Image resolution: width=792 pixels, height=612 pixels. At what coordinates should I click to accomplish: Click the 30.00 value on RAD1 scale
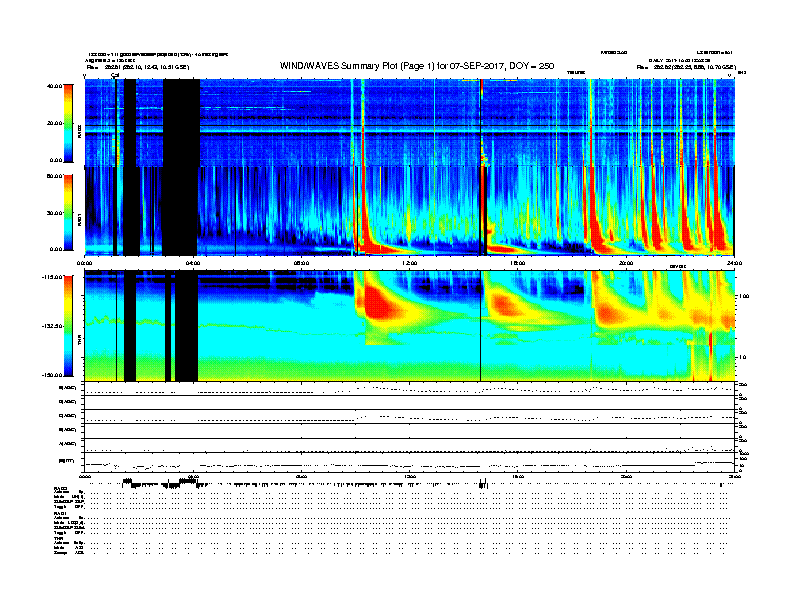pyautogui.click(x=54, y=213)
